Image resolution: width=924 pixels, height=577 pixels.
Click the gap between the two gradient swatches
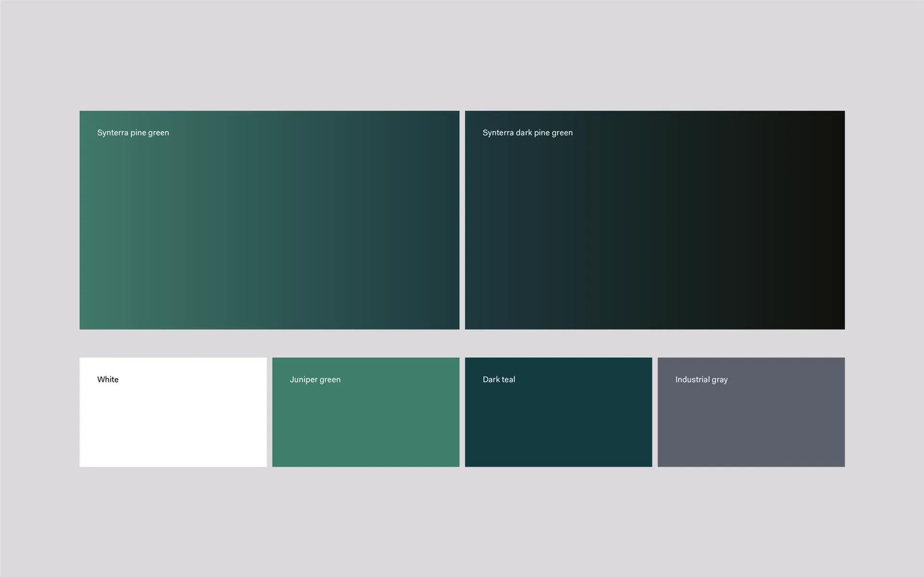(x=462, y=220)
